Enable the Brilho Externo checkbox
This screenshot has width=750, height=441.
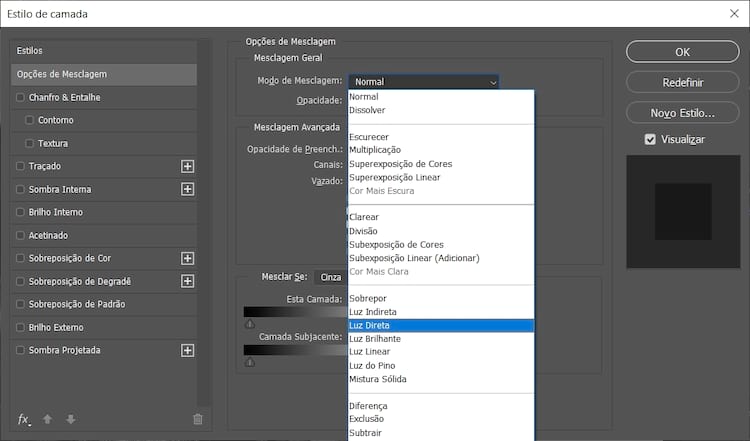(20, 327)
